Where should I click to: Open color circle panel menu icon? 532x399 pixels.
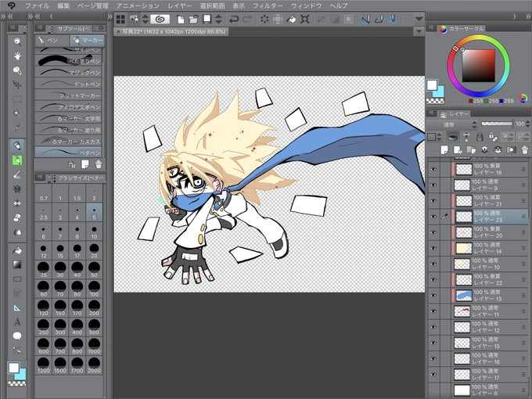[x=431, y=28]
